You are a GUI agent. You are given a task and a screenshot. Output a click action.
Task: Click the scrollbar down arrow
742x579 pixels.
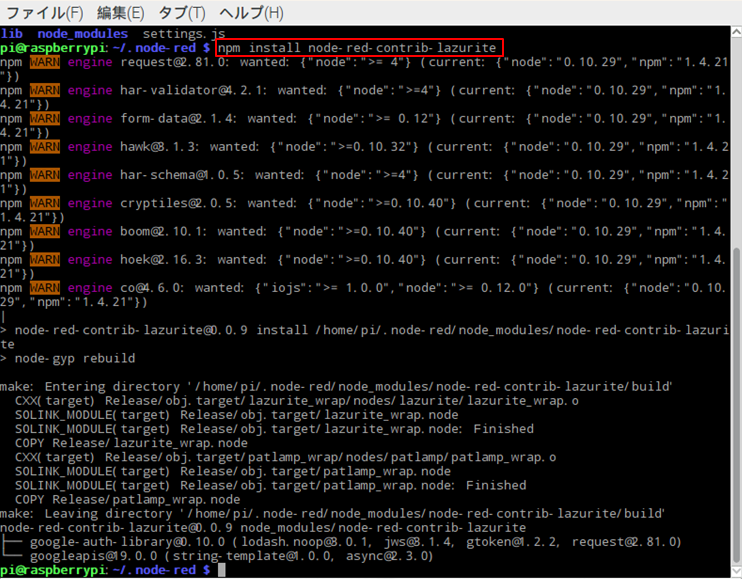tap(736, 570)
